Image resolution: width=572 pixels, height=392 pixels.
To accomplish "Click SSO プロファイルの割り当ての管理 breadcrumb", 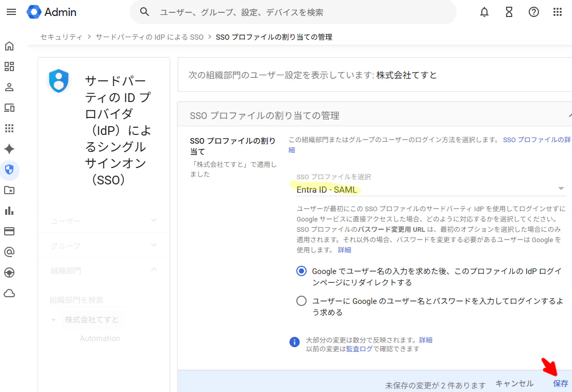I will (x=274, y=37).
